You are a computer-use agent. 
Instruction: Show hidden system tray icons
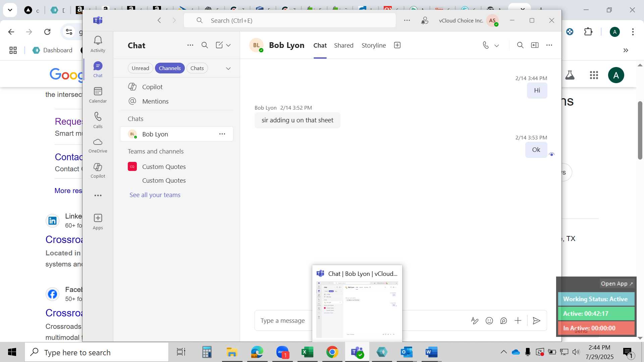coord(503,352)
